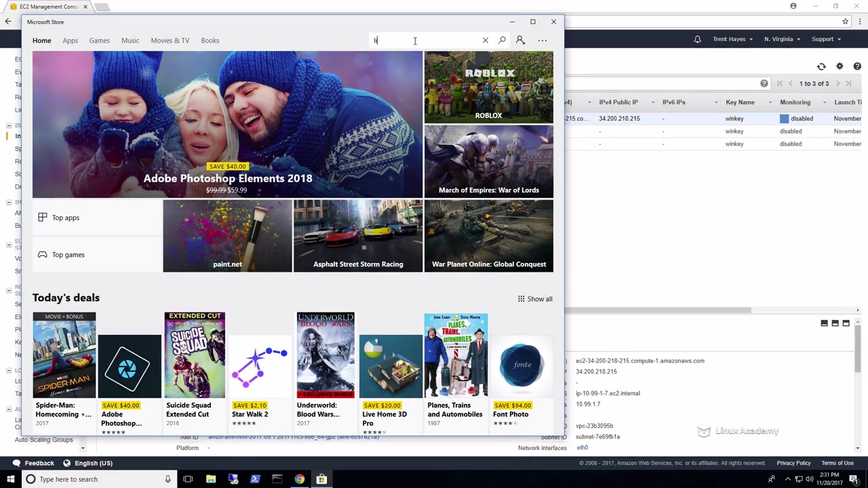Expand the Trent Hayes account dropdown
This screenshot has width=868, height=488.
pos(732,39)
